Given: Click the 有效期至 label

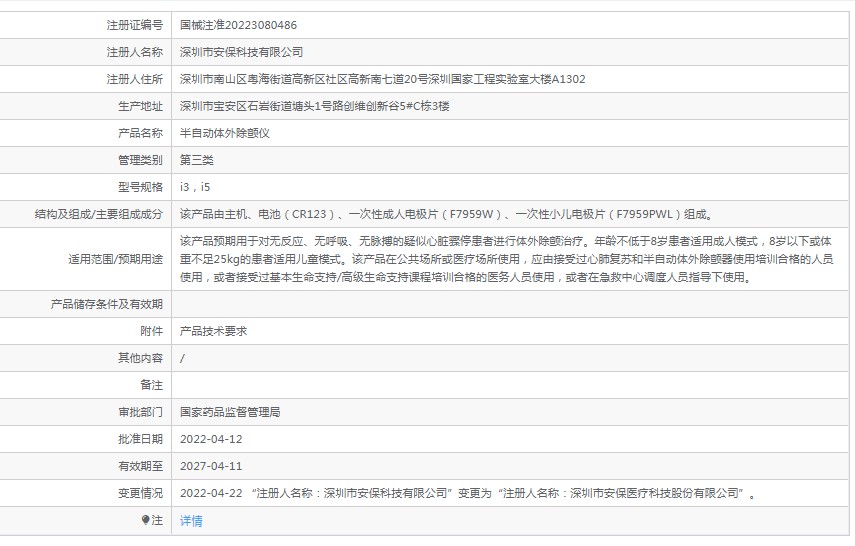Looking at the screenshot, I should pos(140,466).
